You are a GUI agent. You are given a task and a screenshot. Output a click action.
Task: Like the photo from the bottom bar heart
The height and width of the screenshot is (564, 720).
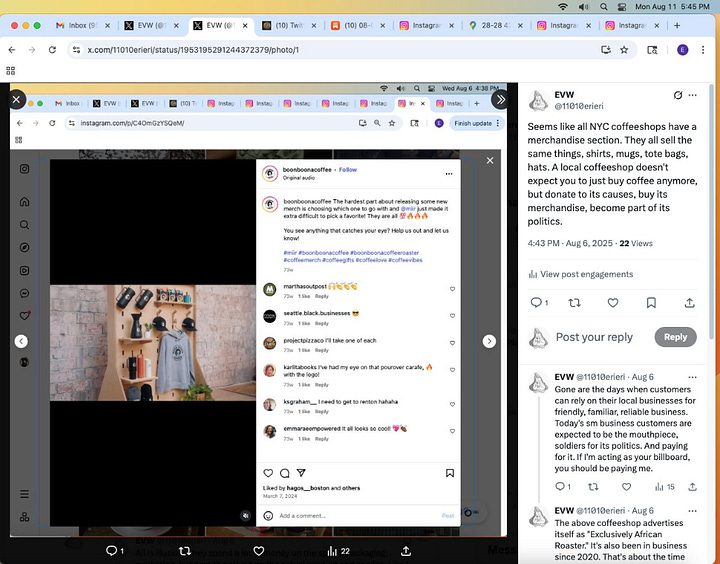[x=259, y=551]
